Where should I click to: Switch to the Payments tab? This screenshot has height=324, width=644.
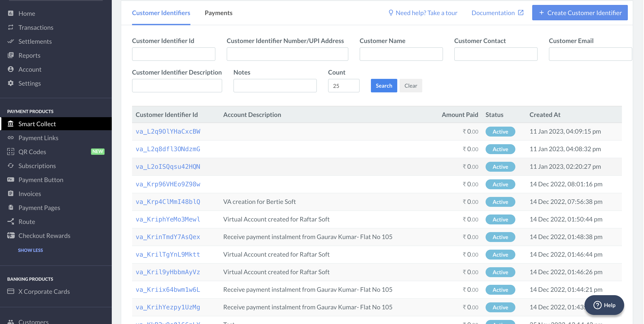tap(219, 13)
